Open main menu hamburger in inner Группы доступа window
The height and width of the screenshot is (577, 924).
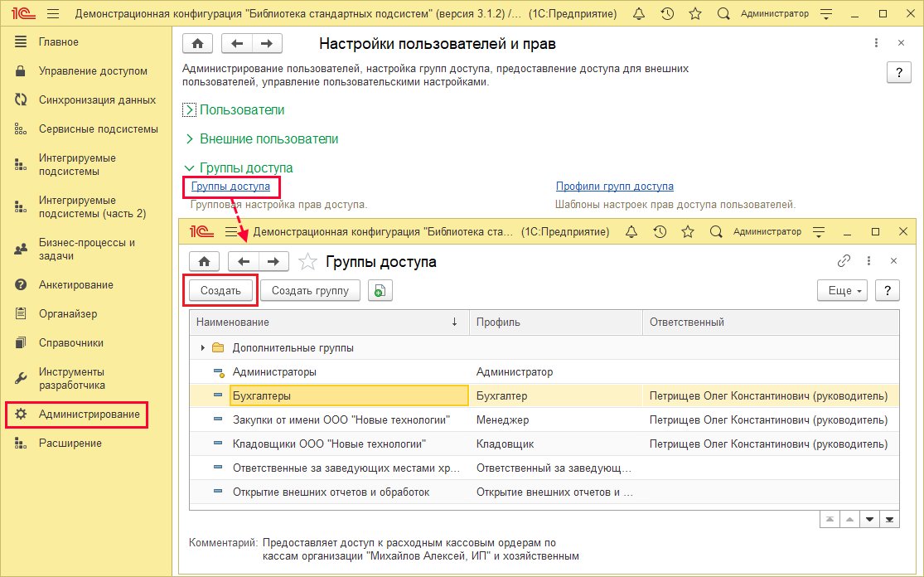231,232
